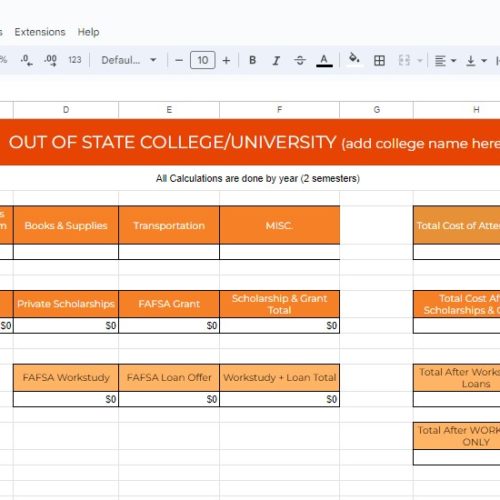500x500 pixels.
Task: Select the FAFSA Workstudy header cell
Action: pyautogui.click(x=66, y=377)
